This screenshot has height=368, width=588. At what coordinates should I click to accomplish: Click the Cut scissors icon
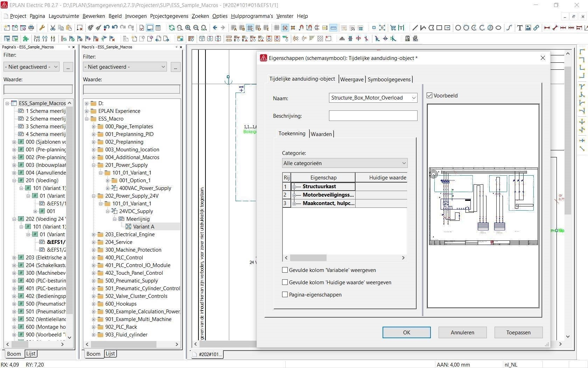pos(52,28)
